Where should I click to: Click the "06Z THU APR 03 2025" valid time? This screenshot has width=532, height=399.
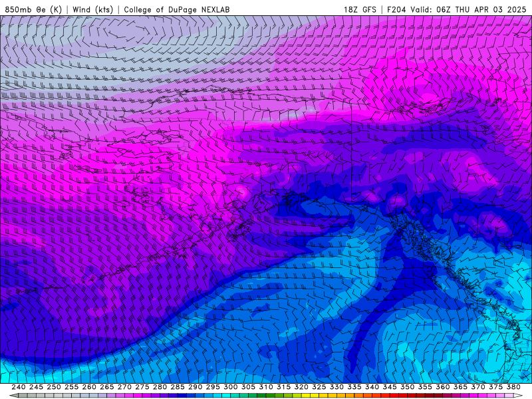tap(481, 9)
